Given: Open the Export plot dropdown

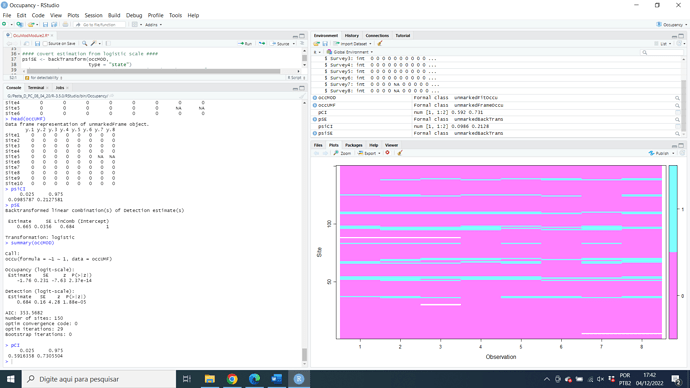Looking at the screenshot, I should point(369,153).
